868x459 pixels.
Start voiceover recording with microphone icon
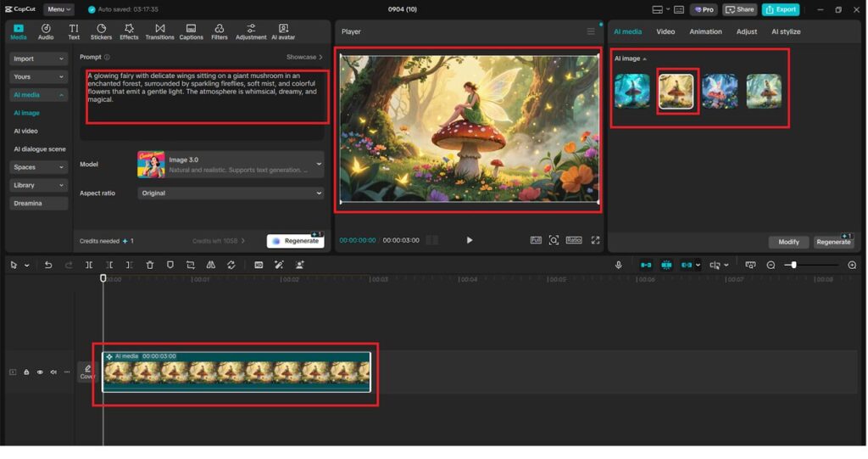point(618,265)
